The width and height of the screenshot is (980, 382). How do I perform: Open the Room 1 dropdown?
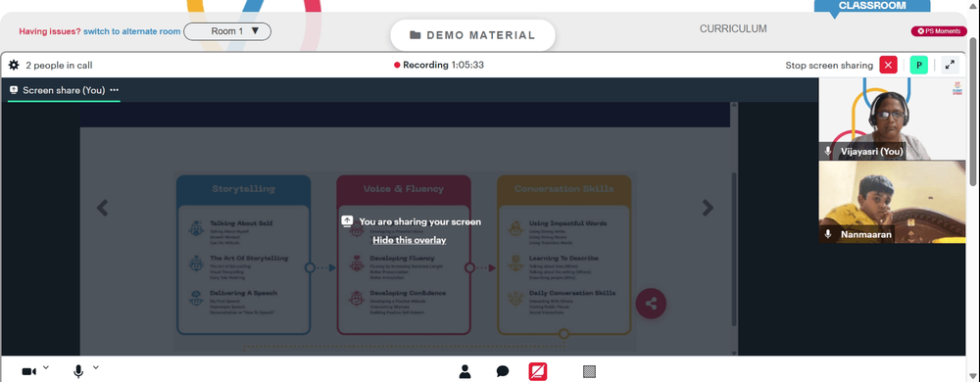227,31
